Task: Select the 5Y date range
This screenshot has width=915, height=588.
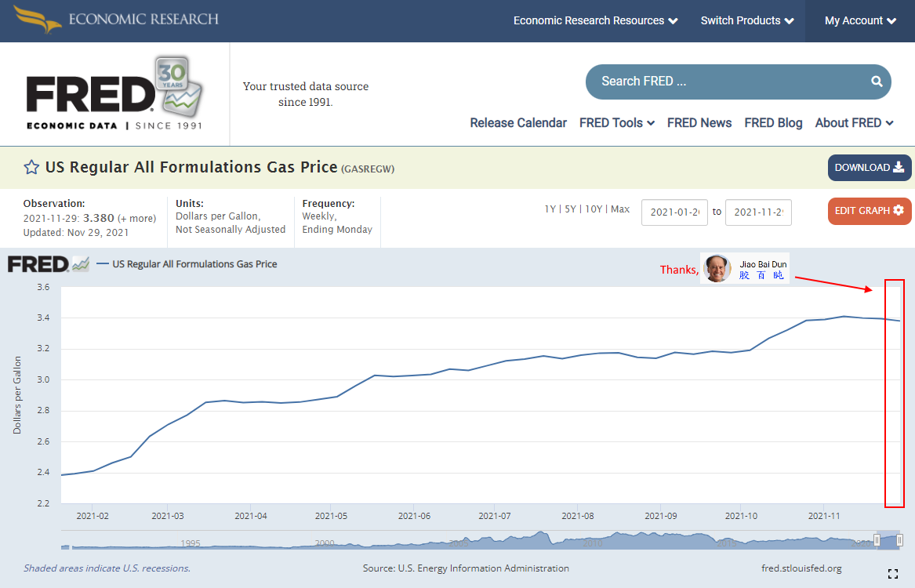Action: pyautogui.click(x=570, y=209)
